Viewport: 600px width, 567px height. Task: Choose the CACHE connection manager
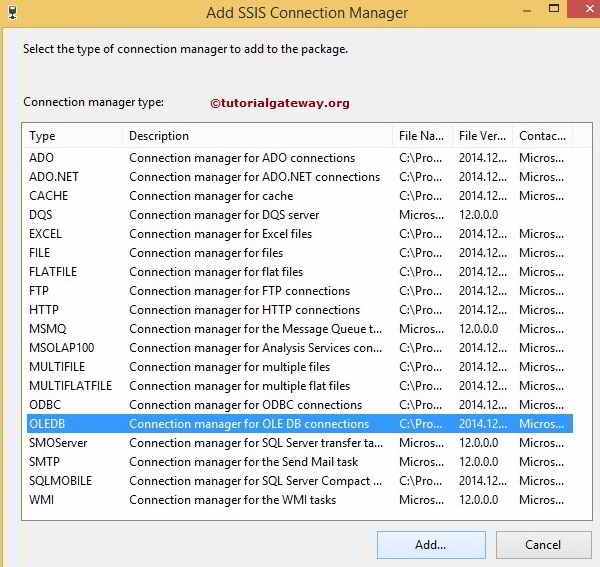(300, 196)
